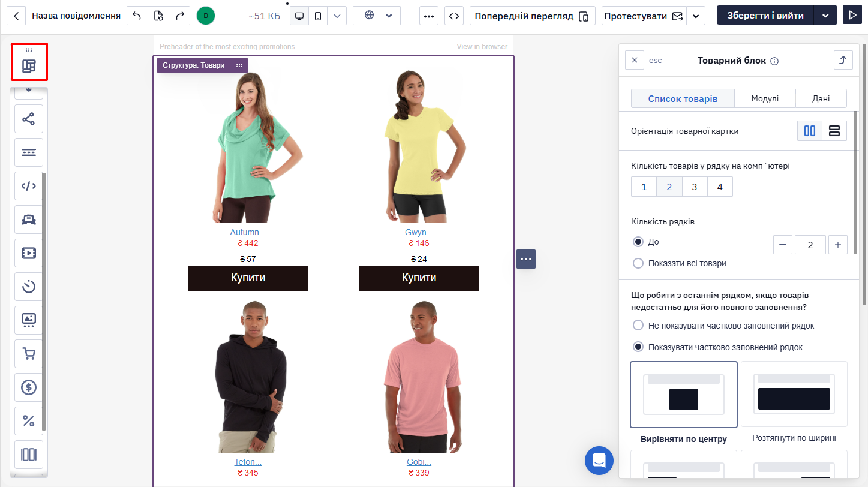Screen dimensions: 868x487
Task: Increase the row count with plus
Action: [838, 245]
